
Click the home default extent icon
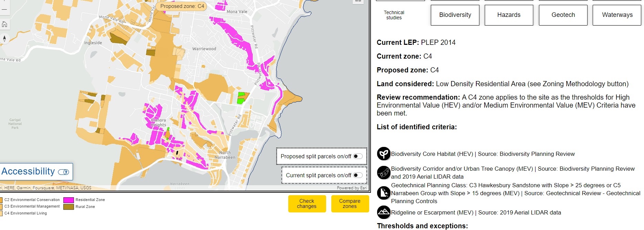(x=4, y=24)
